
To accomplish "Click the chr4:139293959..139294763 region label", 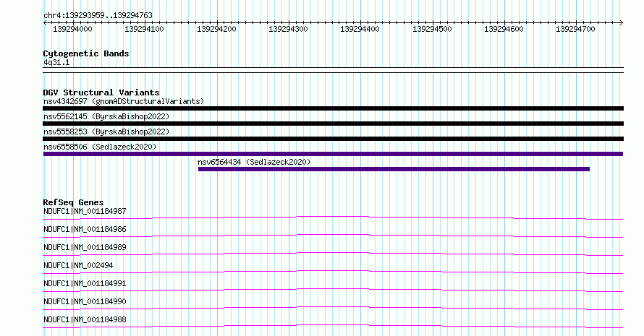I will coord(98,15).
